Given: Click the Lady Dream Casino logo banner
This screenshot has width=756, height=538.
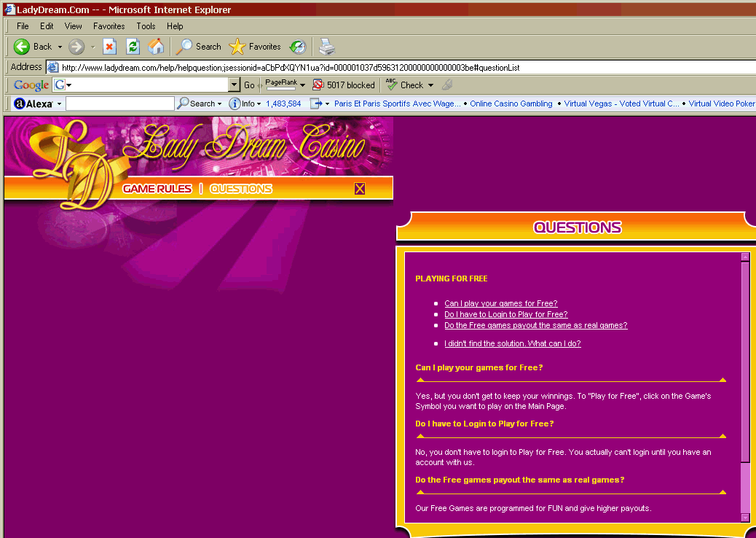Looking at the screenshot, I should pyautogui.click(x=199, y=147).
